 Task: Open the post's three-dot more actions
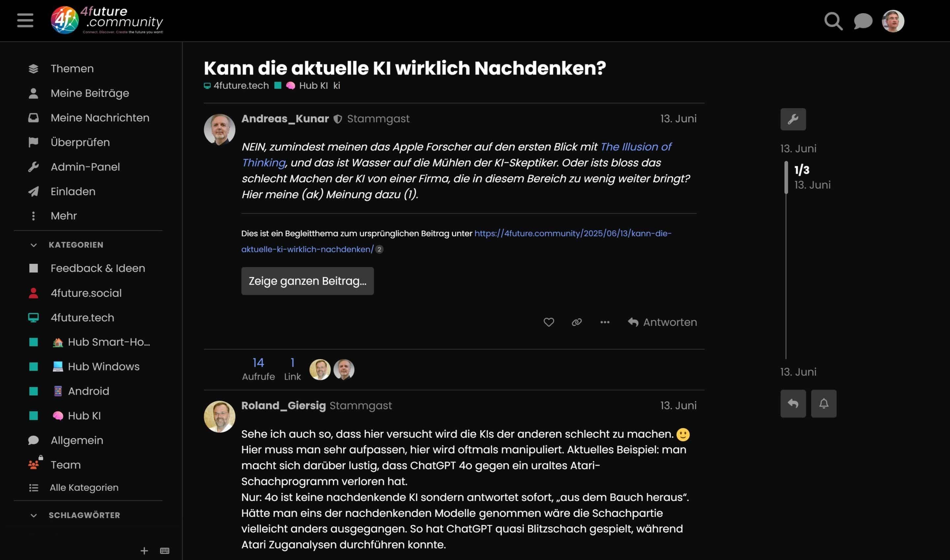click(x=605, y=322)
